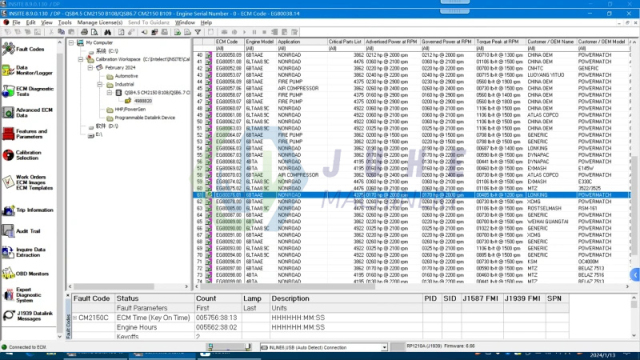Image resolution: width=640 pixels, height=360 pixels.
Task: Click the Print toolbar icon
Action: click(x=84, y=32)
